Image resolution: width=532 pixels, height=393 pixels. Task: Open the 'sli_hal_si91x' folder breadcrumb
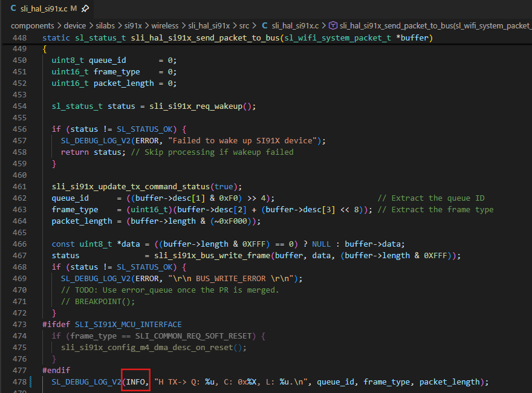coord(209,26)
